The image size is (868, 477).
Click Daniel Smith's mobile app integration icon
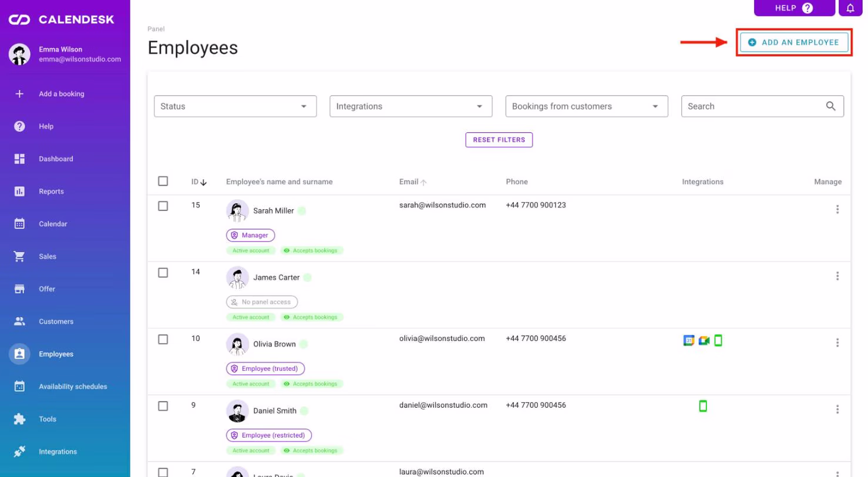702,405
